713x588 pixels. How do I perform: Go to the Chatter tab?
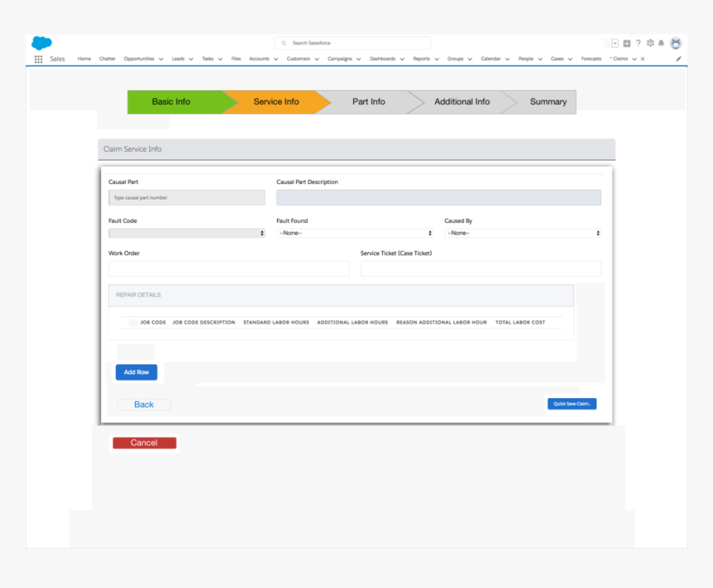[x=107, y=59]
